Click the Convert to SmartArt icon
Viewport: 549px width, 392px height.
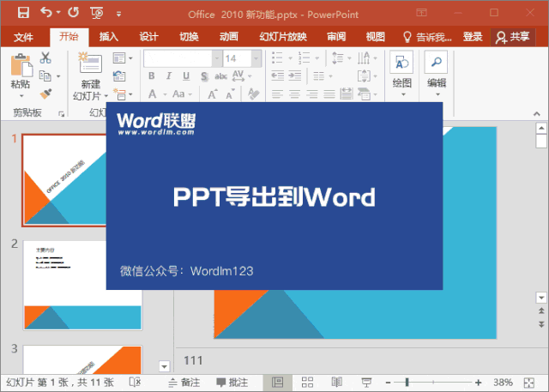(364, 93)
